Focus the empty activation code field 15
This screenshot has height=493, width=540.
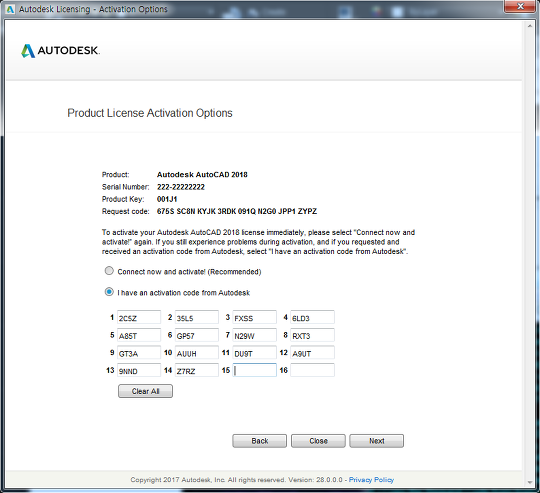255,370
